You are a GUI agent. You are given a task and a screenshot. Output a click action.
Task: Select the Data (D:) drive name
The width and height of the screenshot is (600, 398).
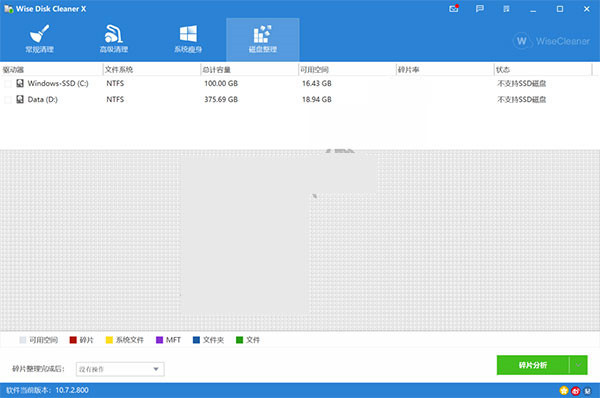coord(42,100)
